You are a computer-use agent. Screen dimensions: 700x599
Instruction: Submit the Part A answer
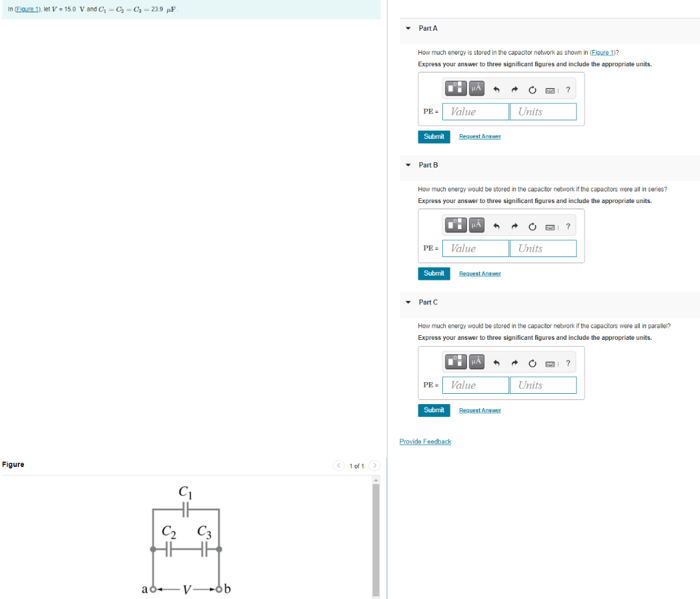click(x=434, y=136)
